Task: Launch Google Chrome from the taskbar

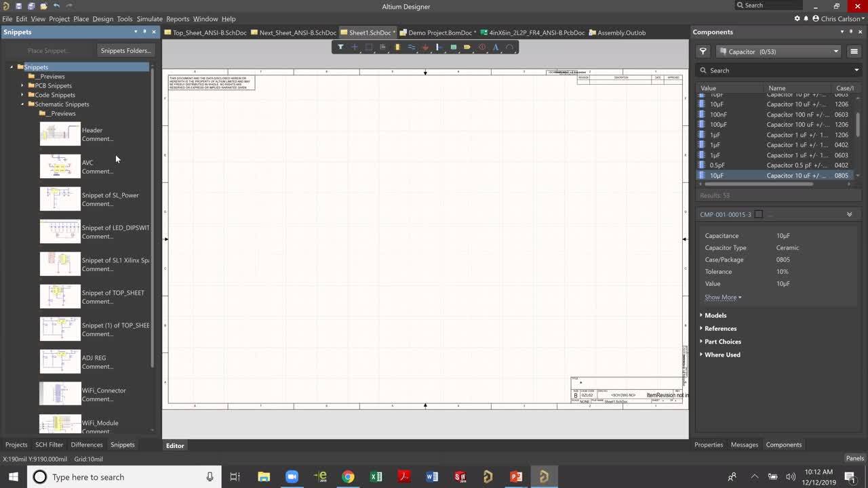Action: coord(348,476)
